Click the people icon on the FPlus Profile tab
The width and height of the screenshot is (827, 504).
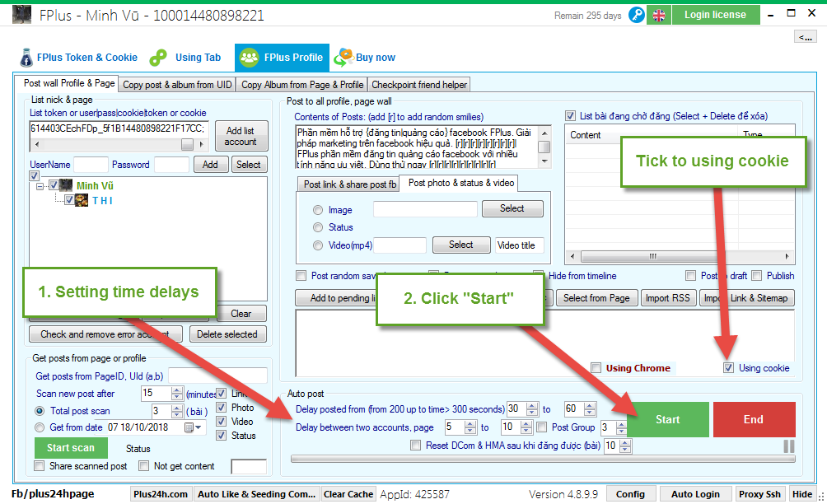point(249,58)
